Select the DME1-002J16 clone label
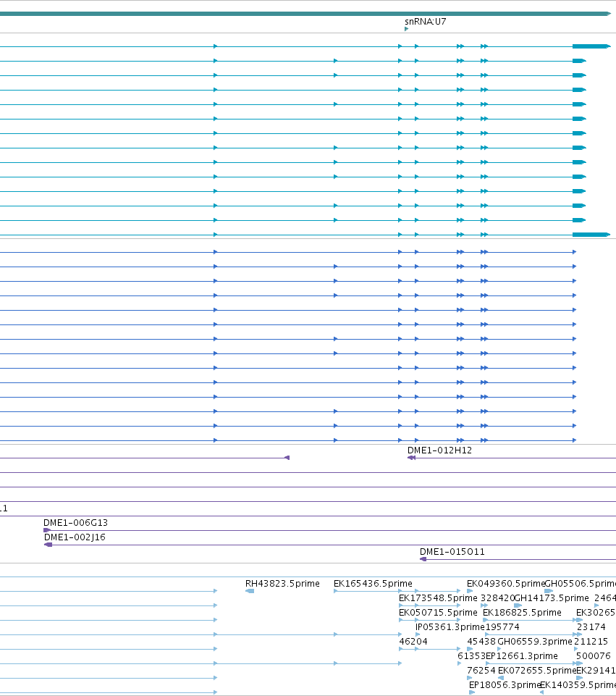Image resolution: width=616 pixels, height=696 pixels. (x=75, y=537)
